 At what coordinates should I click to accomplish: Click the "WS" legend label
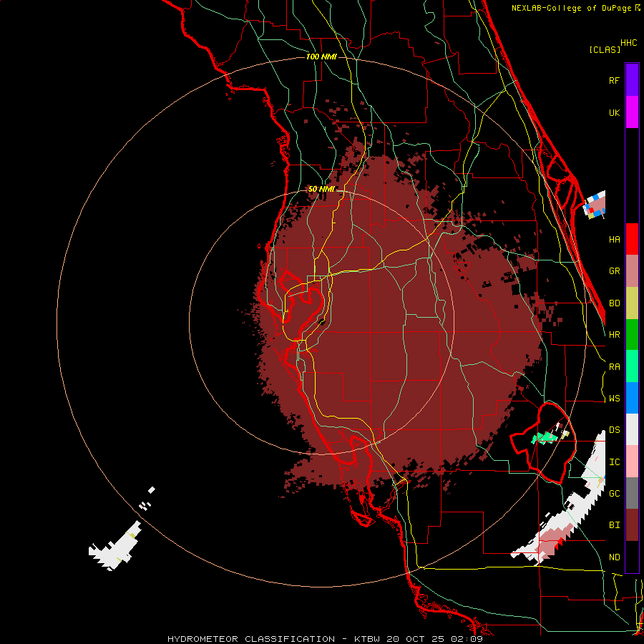tap(614, 399)
